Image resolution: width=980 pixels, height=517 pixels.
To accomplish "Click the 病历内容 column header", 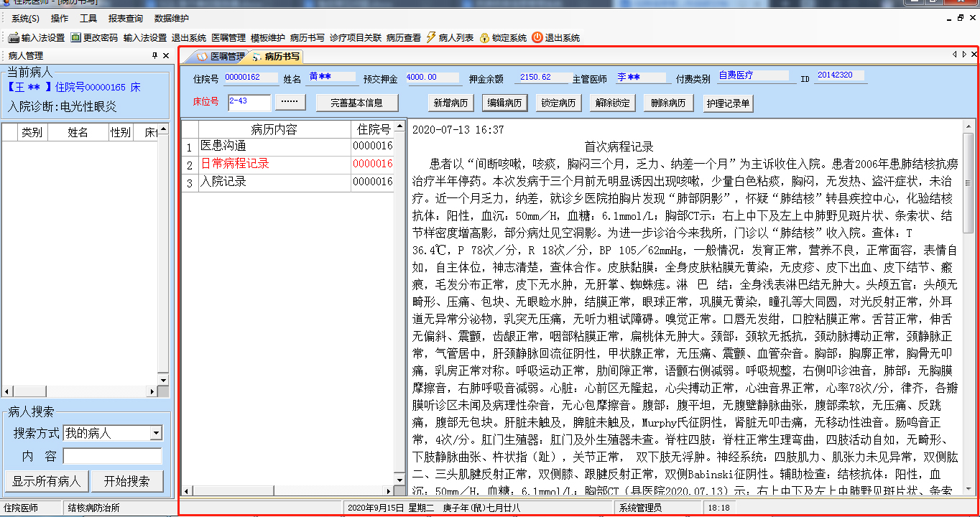I will [274, 130].
